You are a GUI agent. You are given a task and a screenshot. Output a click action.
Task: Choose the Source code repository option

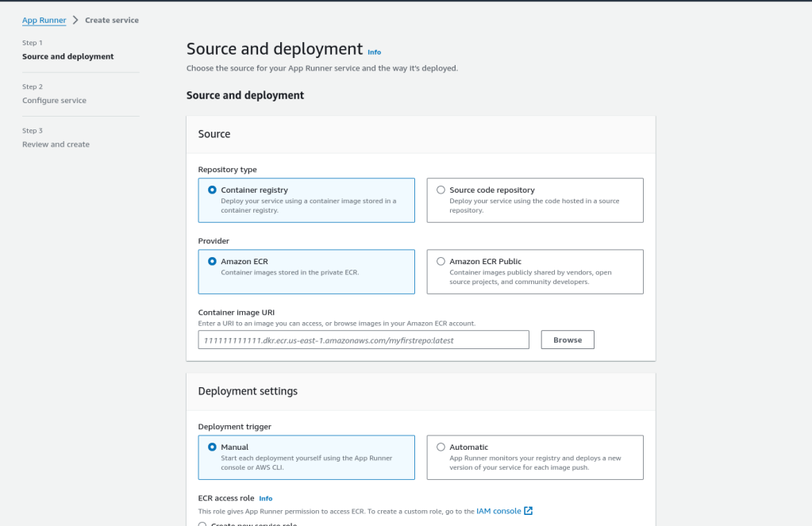(x=441, y=190)
